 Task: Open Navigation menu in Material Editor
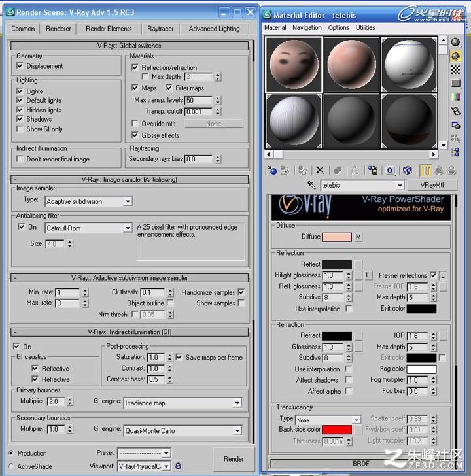pyautogui.click(x=307, y=27)
